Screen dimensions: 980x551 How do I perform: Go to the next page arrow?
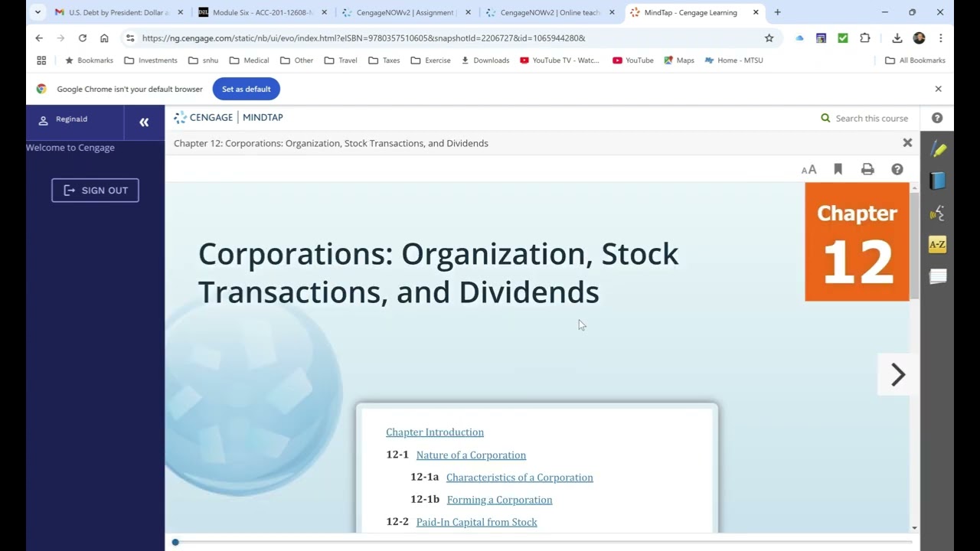(x=898, y=374)
